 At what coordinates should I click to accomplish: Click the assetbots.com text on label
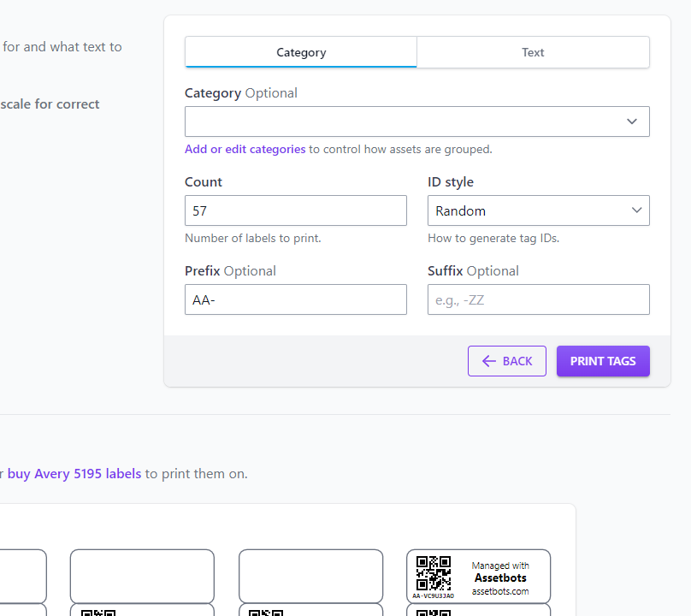coord(500,591)
